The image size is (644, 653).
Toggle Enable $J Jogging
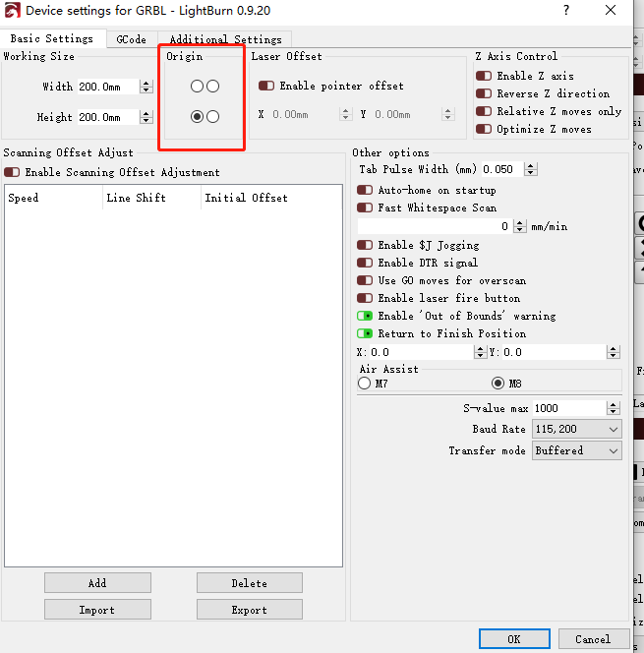pos(365,245)
